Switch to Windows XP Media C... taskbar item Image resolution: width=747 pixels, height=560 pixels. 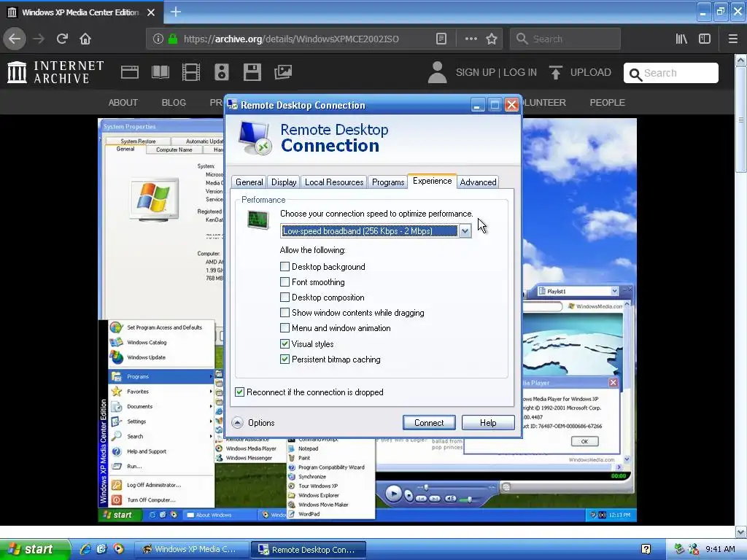coord(192,549)
